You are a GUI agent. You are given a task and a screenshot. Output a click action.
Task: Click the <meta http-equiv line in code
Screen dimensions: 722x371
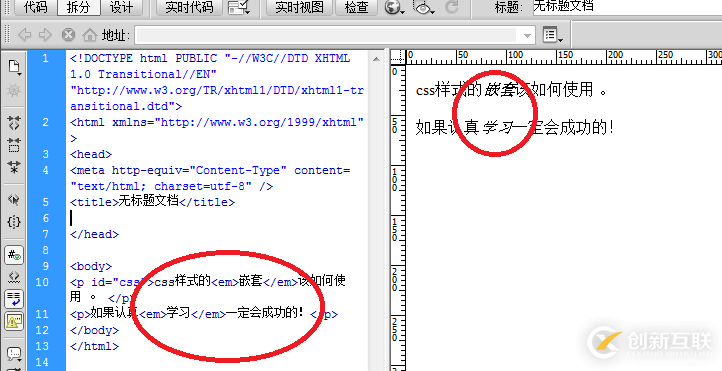coord(210,170)
